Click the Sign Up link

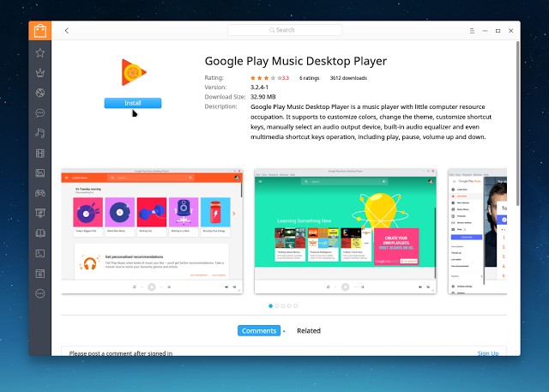coord(487,353)
